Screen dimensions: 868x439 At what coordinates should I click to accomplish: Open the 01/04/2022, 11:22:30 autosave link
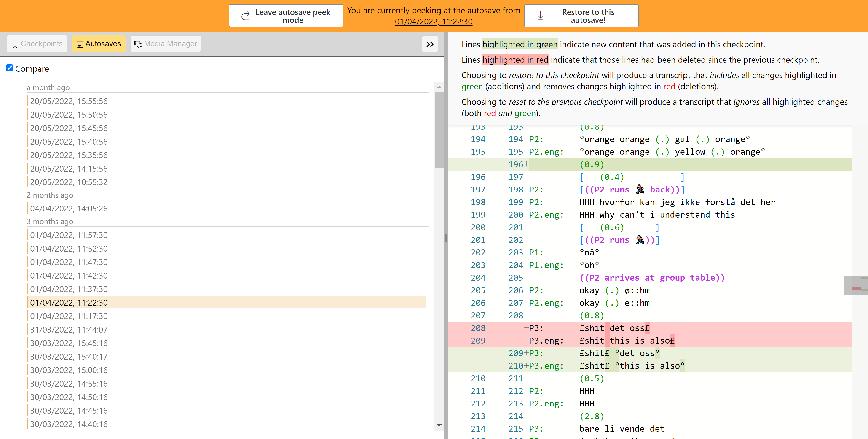(x=433, y=22)
